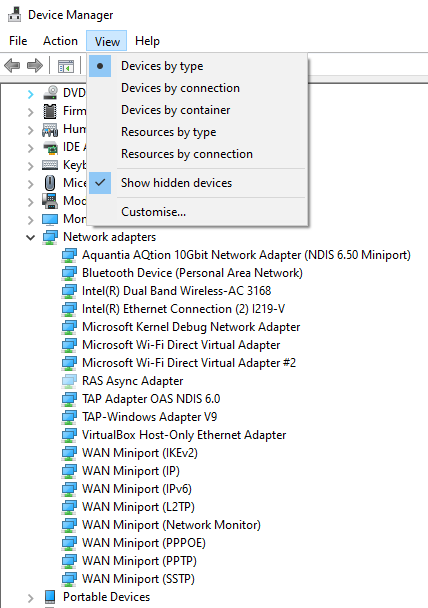Select WAN Miniport (L2TP) entry
The image size is (428, 608).
(138, 507)
